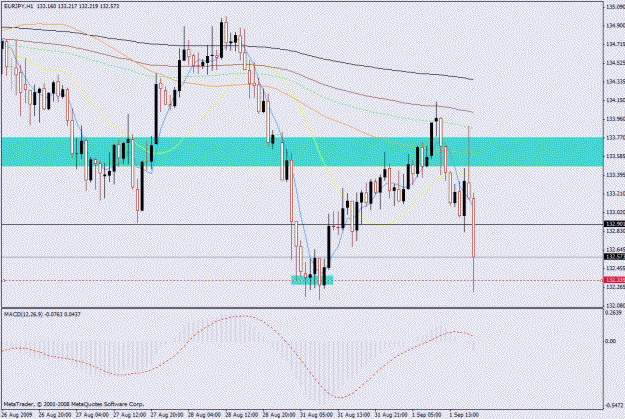This screenshot has width=625, height=419.
Task: Click the 27 Aug 12:00 time label
Action: 130,415
